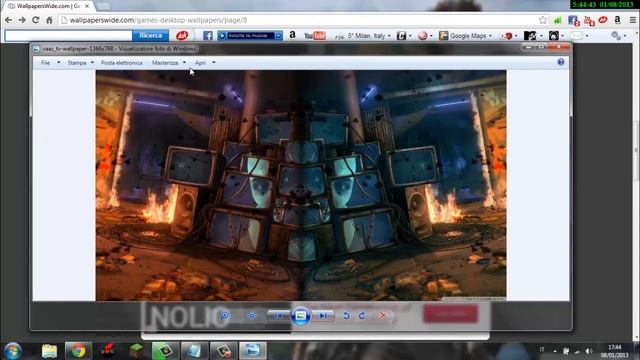Click the toolbar search input field
This screenshot has width=640, height=360.
click(68, 36)
